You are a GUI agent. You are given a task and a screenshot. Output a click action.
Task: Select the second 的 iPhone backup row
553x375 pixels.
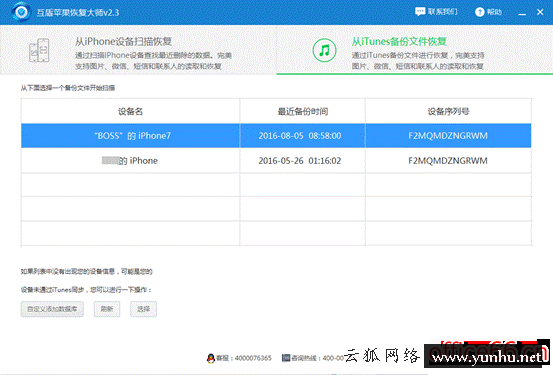click(x=276, y=161)
